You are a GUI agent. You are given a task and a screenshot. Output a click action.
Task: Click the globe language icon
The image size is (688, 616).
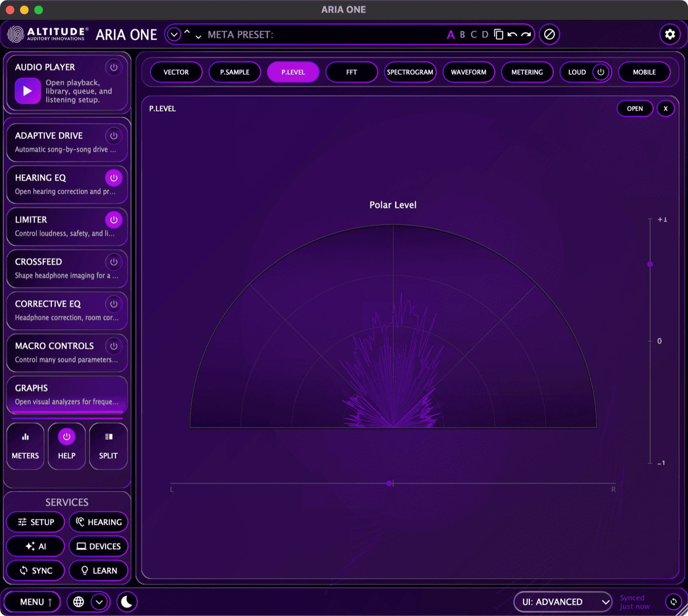(79, 602)
